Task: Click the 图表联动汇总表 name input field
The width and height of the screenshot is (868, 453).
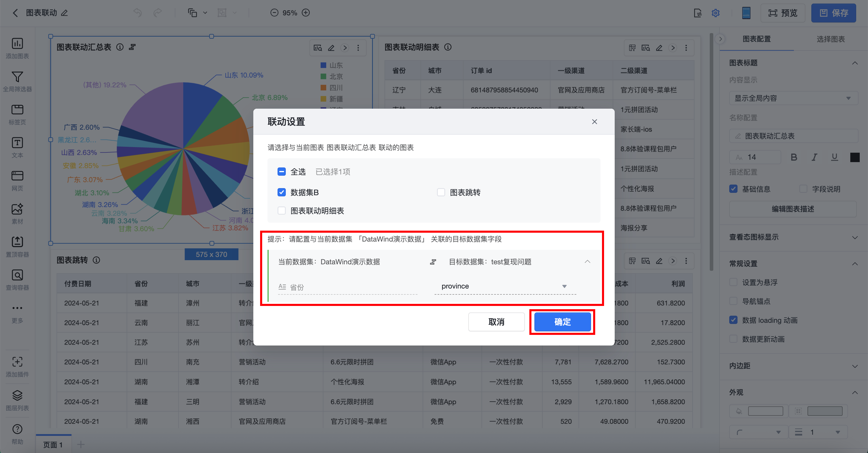Action: point(793,136)
